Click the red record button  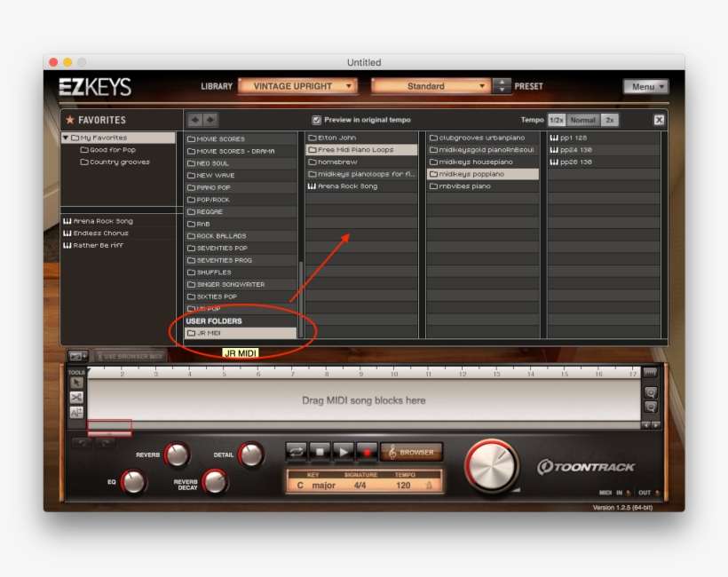point(365,452)
